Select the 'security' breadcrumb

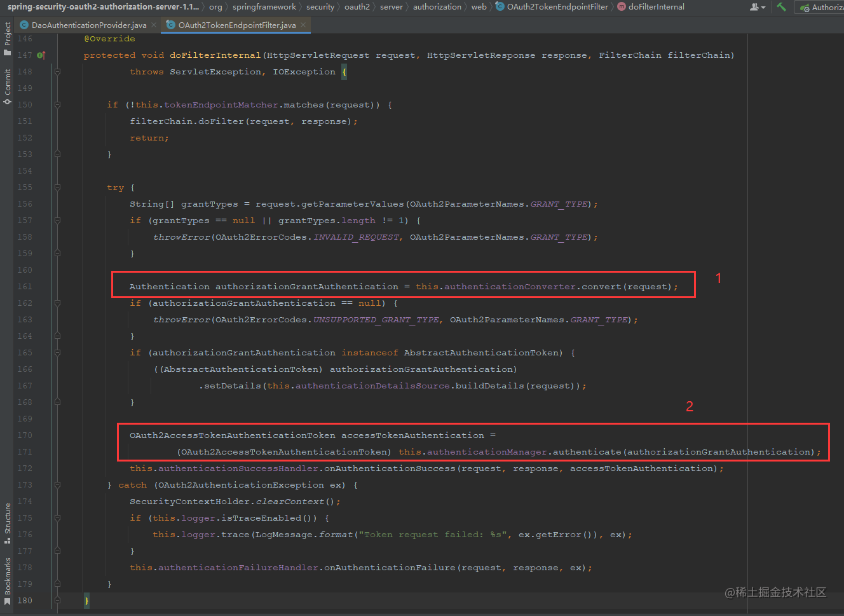click(x=320, y=7)
